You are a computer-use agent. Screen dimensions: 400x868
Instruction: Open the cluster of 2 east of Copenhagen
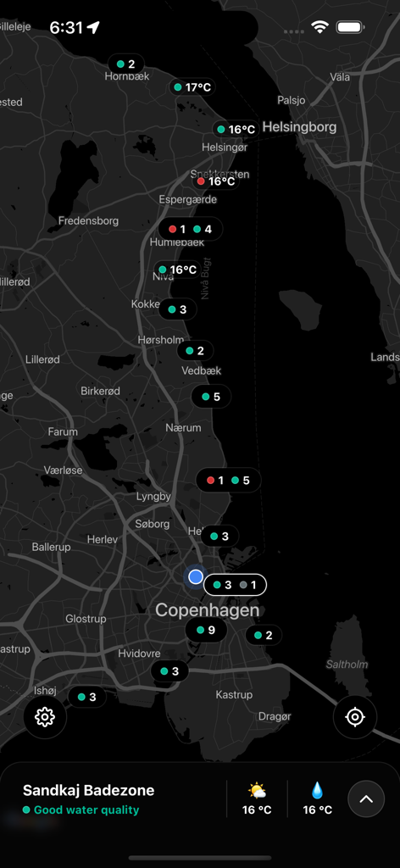(264, 635)
